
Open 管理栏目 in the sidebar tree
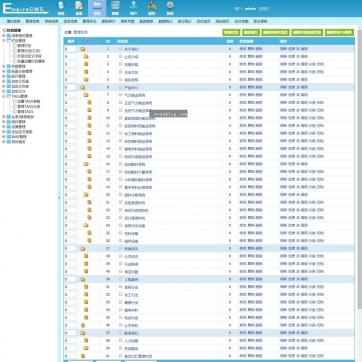(24, 46)
